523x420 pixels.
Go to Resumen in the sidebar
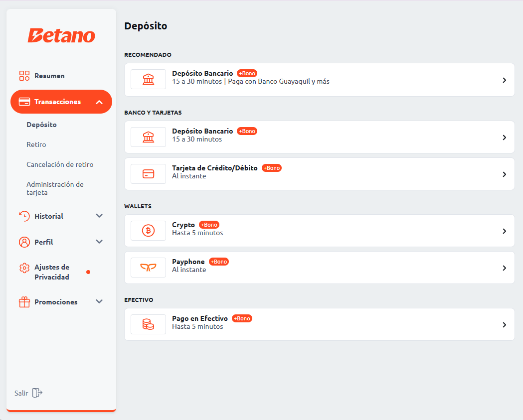[49, 76]
